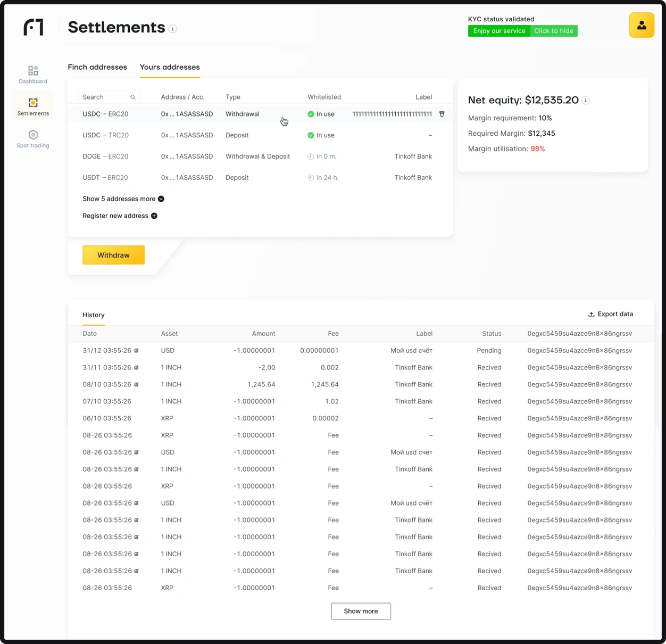Click the Label header in the History table

424,334
